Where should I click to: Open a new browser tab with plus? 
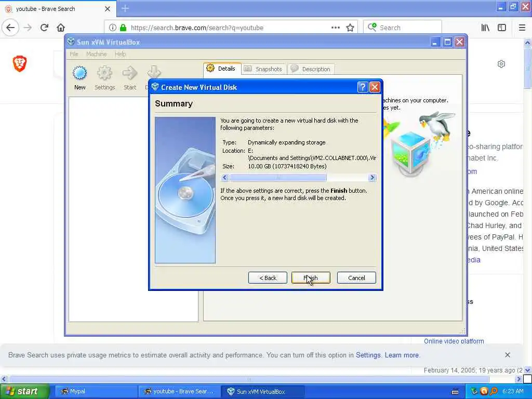(125, 8)
